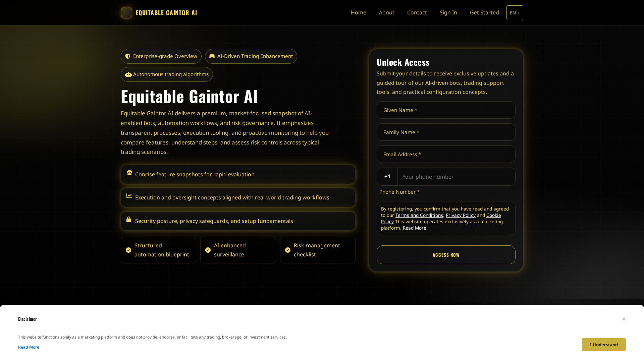
Task: Click the checkmark on AI-enhanced surveillance card
Action: [208, 250]
